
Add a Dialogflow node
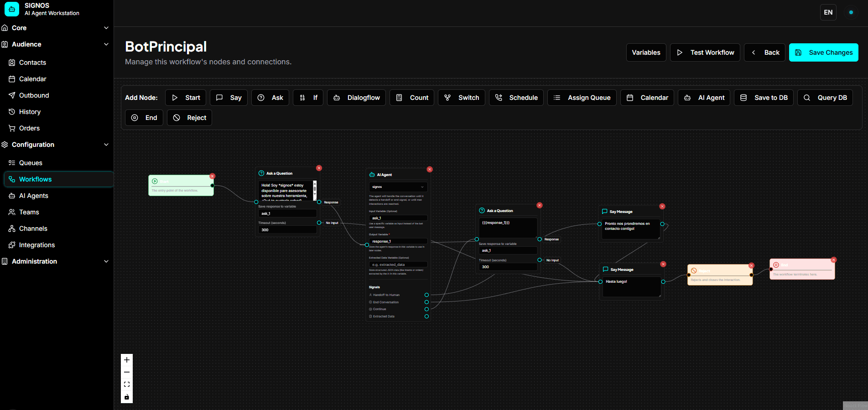tap(356, 98)
